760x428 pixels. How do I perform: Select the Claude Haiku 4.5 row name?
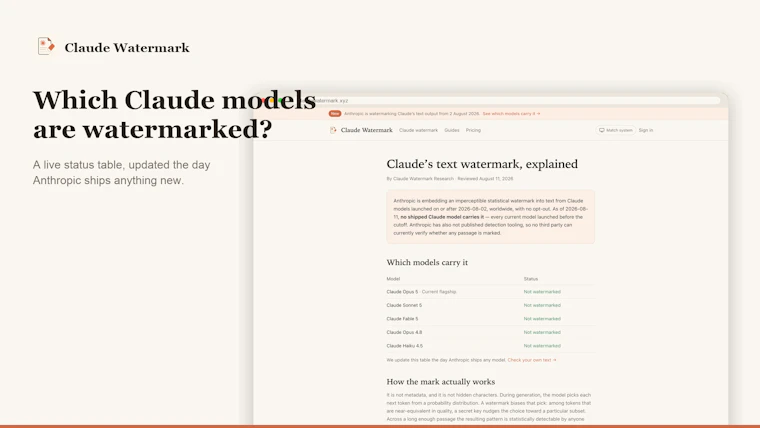tap(405, 346)
